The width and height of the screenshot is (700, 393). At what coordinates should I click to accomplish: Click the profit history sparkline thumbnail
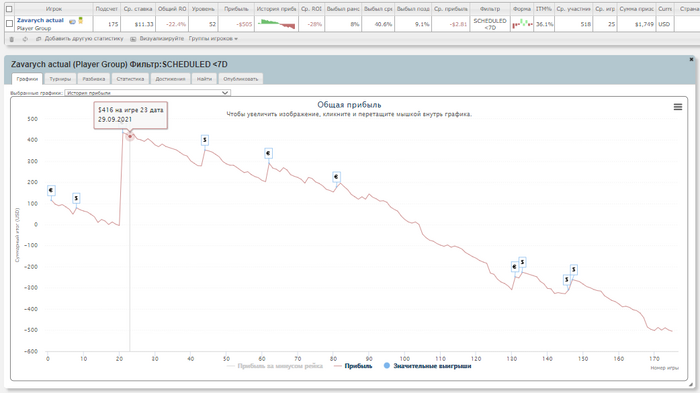(x=277, y=24)
